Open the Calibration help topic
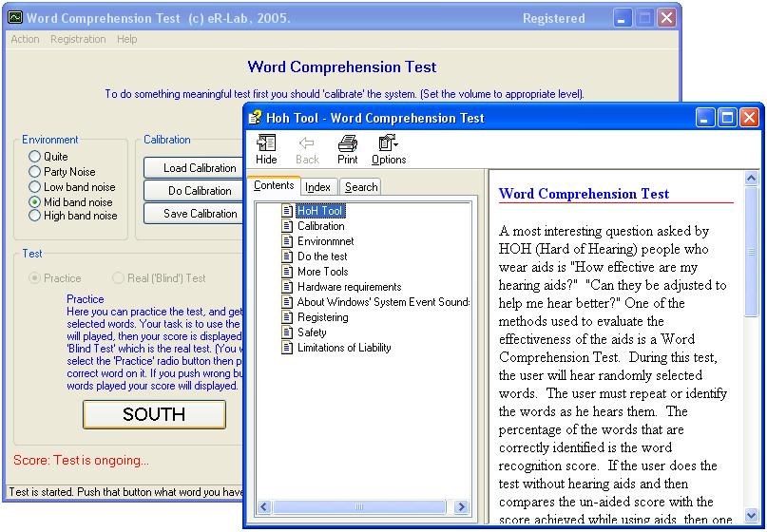 click(321, 226)
